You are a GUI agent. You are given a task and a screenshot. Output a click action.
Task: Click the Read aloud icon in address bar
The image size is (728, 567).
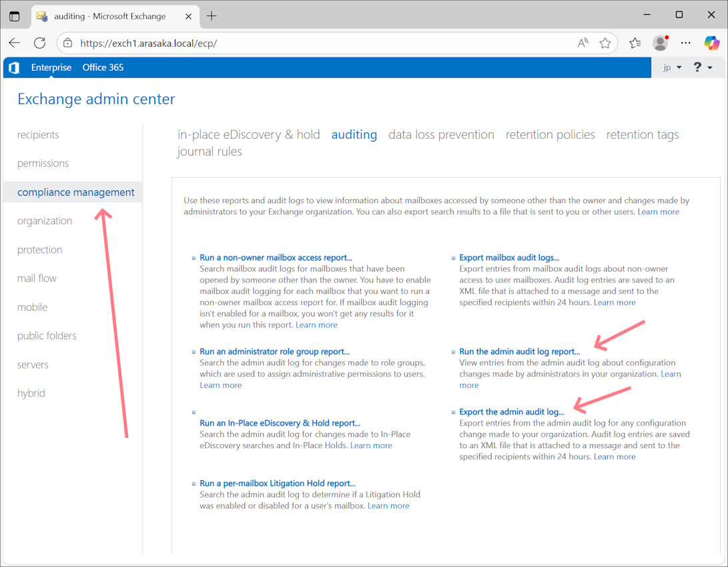coord(583,43)
